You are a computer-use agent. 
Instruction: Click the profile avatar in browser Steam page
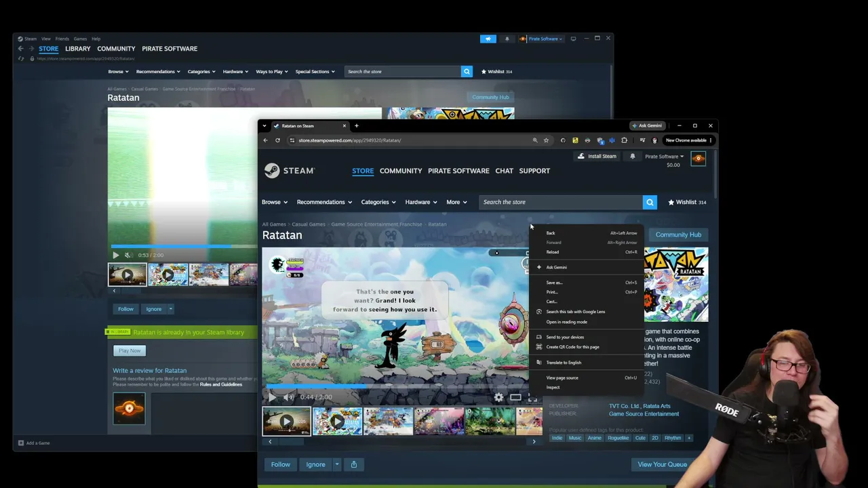click(x=698, y=159)
